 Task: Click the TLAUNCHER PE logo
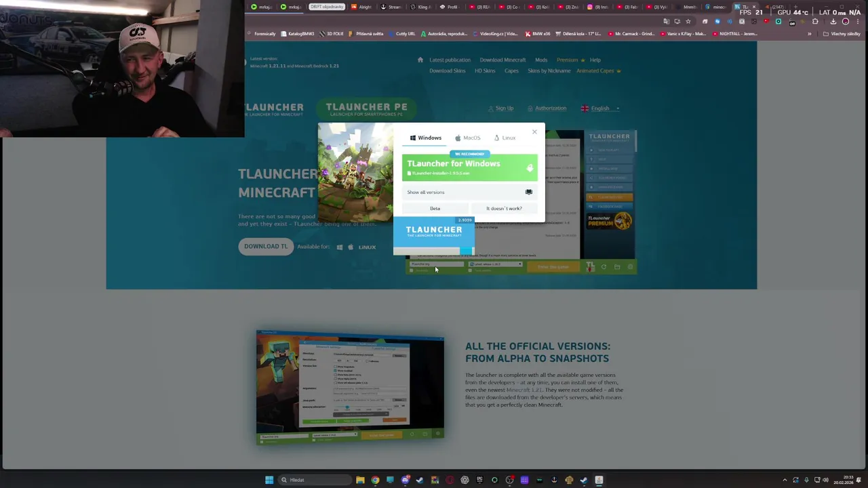coord(366,108)
